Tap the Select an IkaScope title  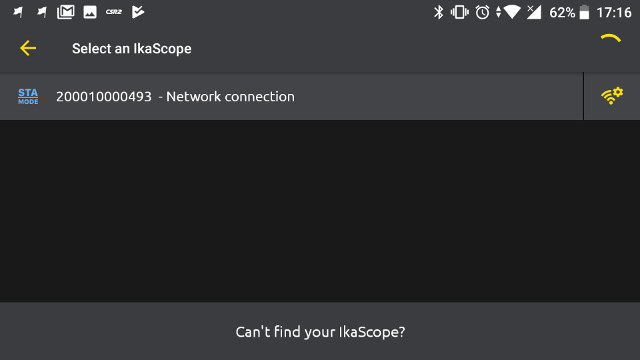tap(131, 49)
